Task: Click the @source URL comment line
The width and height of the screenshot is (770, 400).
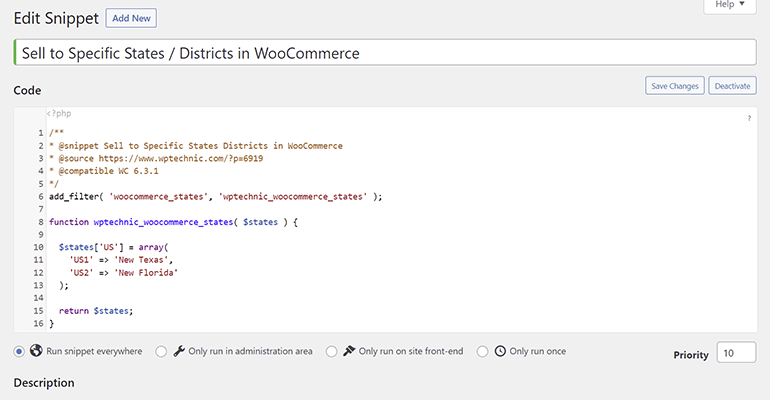Action: [156, 158]
